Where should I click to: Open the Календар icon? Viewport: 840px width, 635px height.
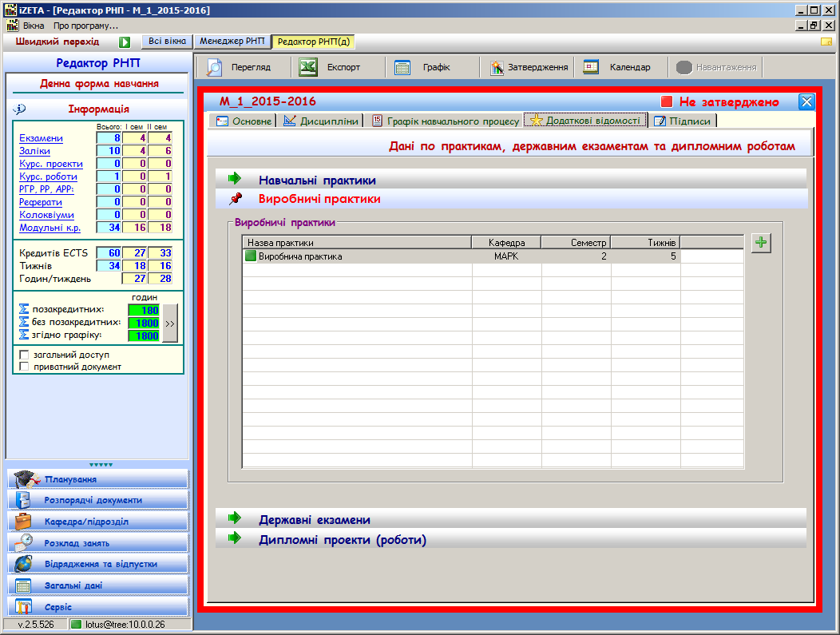(x=591, y=67)
